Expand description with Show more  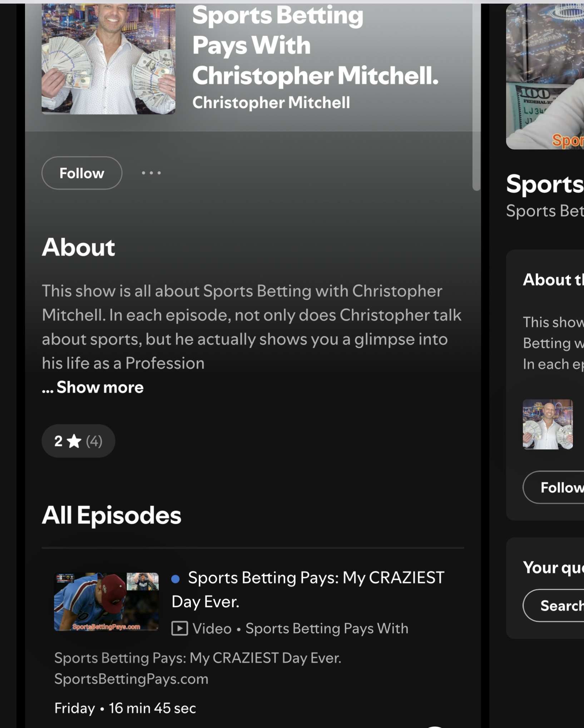click(100, 387)
